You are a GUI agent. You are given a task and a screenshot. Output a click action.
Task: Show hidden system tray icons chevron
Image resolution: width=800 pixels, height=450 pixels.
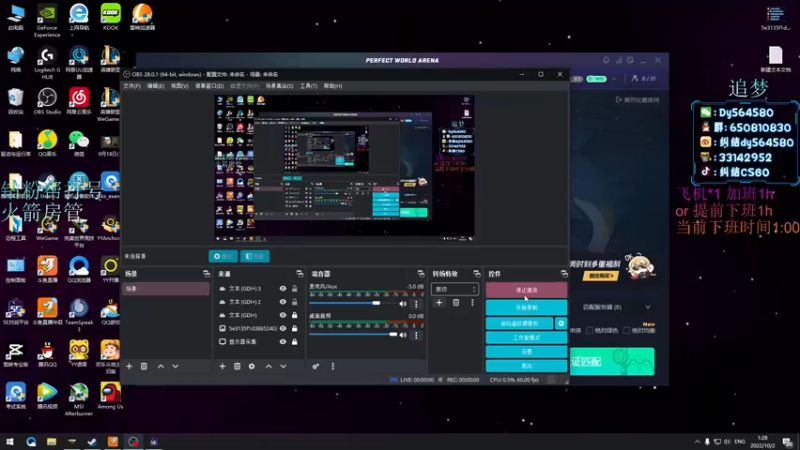697,441
